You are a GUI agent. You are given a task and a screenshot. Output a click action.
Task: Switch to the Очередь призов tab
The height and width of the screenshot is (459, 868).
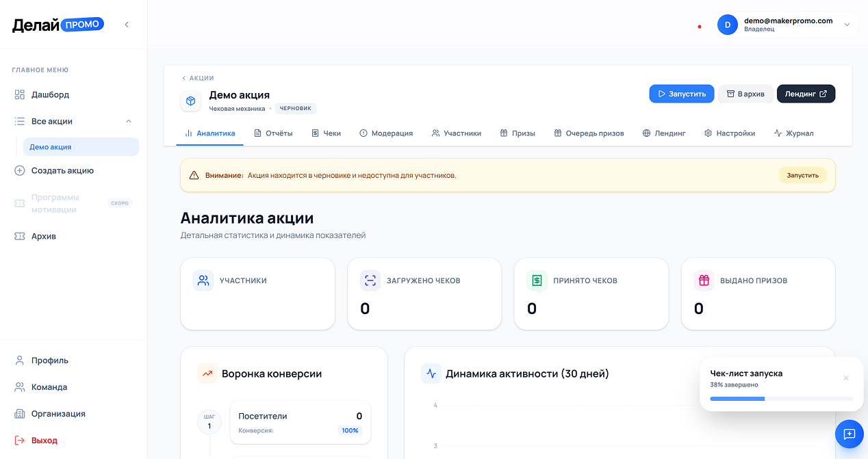589,133
